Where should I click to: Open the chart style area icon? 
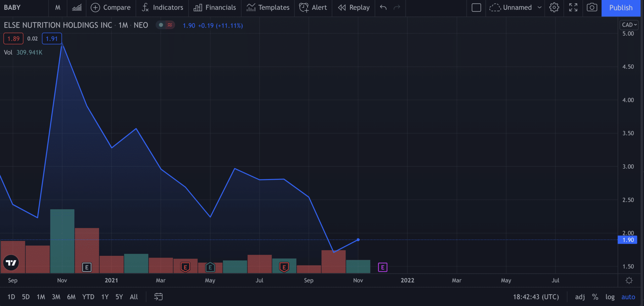coord(77,8)
